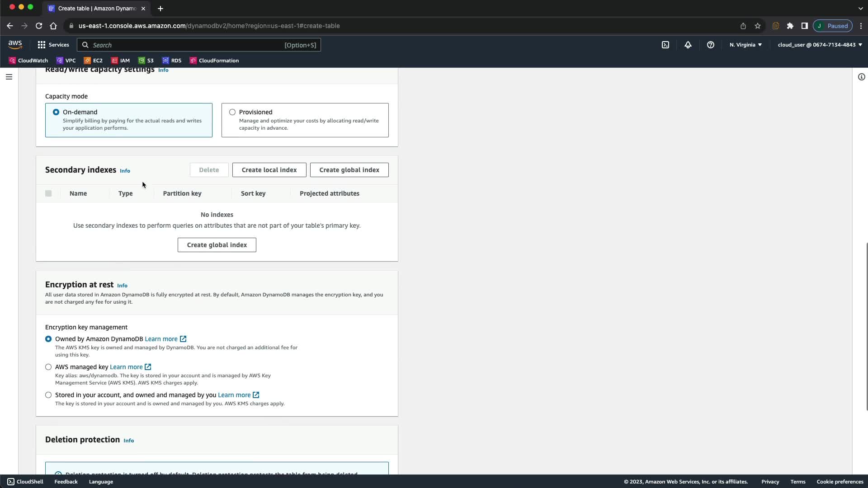Open the Services grid menu

tap(53, 45)
